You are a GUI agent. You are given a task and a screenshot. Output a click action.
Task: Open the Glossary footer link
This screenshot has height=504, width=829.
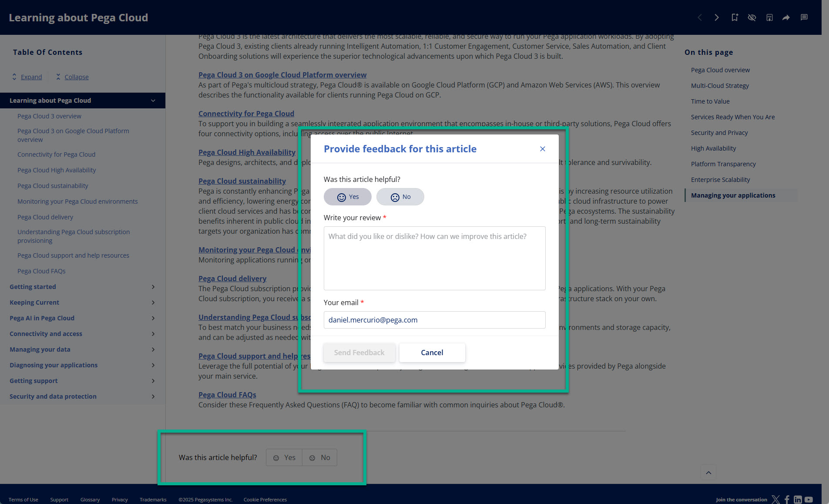(x=90, y=500)
